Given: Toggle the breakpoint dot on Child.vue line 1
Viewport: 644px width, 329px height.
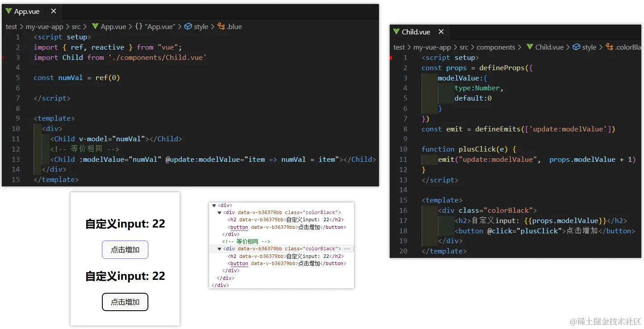Looking at the screenshot, I should click(x=391, y=58).
